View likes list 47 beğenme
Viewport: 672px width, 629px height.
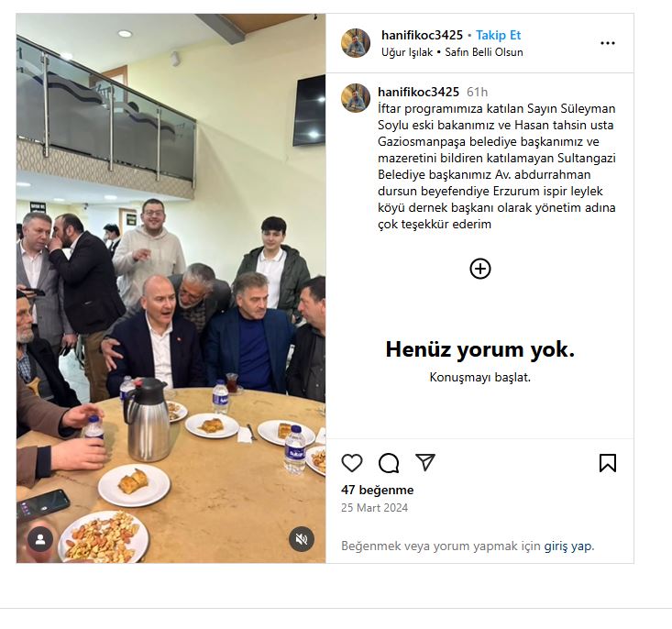(378, 490)
